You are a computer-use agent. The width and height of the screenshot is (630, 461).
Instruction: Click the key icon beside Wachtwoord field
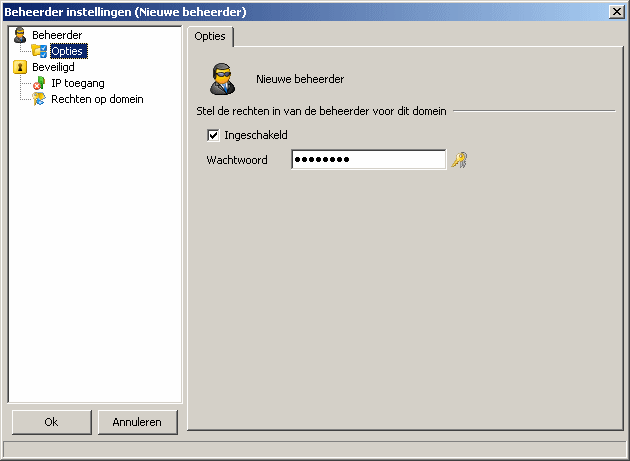tap(459, 160)
